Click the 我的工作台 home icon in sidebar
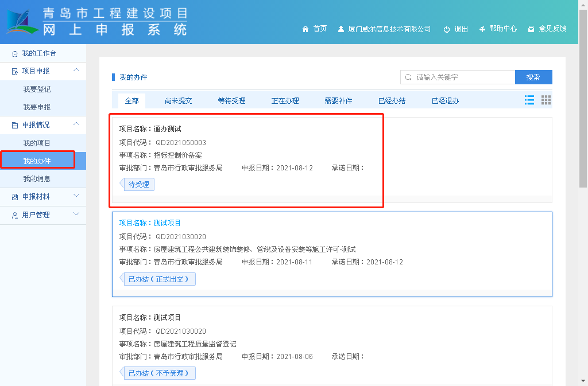 click(15, 54)
